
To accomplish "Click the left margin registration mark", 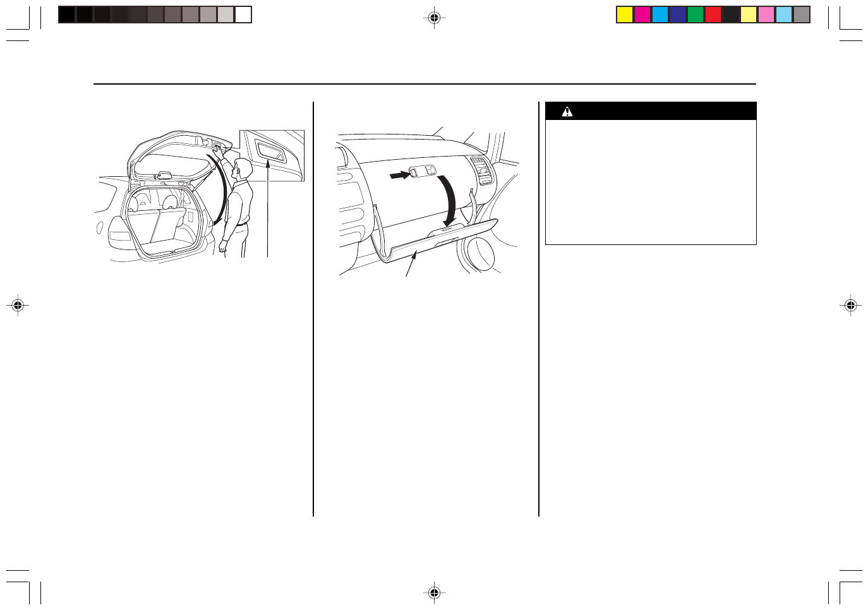I will (x=18, y=306).
